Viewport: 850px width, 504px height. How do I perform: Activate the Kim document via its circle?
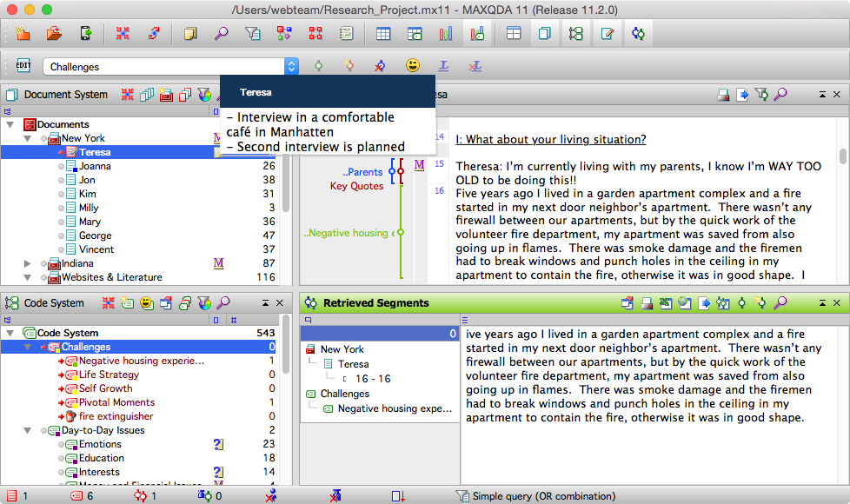[61, 194]
